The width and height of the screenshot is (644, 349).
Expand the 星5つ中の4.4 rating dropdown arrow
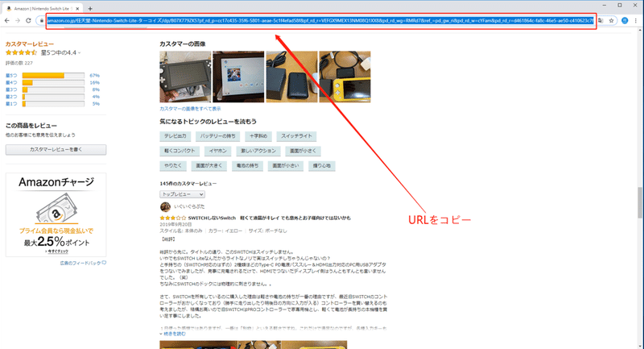pos(79,53)
